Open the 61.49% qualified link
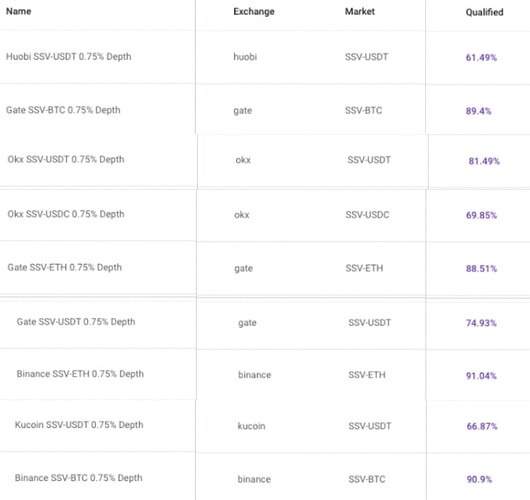The image size is (530, 500). point(481,57)
